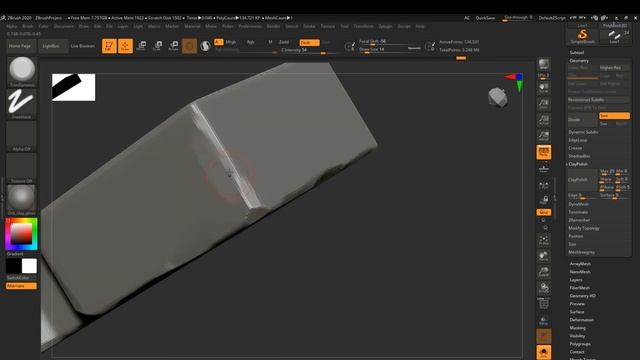Expand the EdgeLoop section
The height and width of the screenshot is (360, 640).
578,140
